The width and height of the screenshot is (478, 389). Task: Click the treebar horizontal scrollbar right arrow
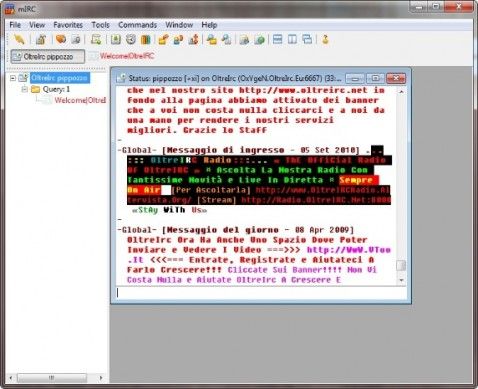tap(101, 378)
